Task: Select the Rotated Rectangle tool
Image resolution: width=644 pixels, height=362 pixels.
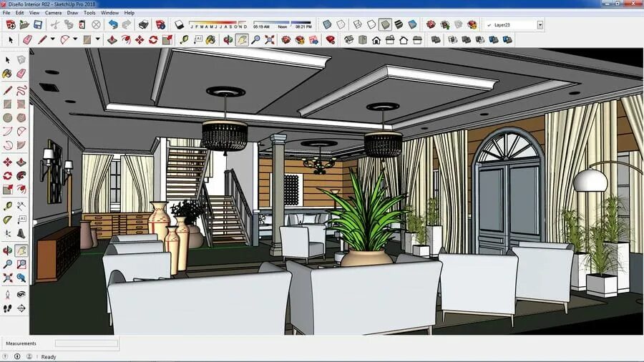Action: click(21, 104)
